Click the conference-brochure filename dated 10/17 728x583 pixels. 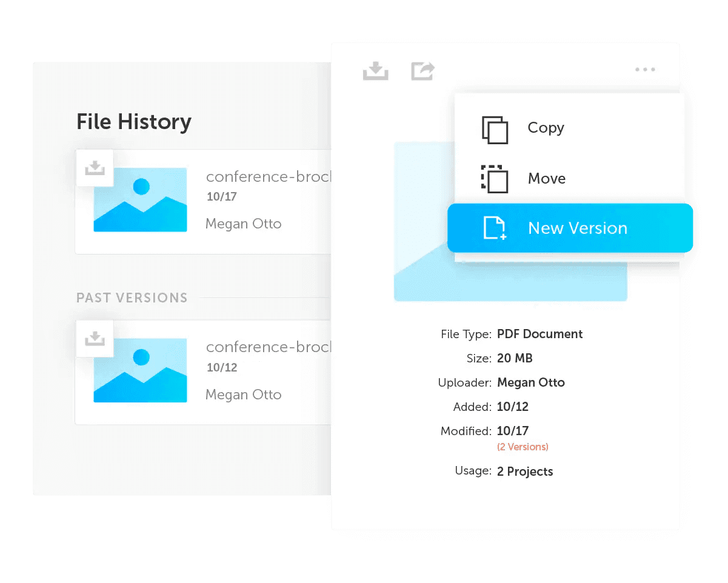coord(269,177)
